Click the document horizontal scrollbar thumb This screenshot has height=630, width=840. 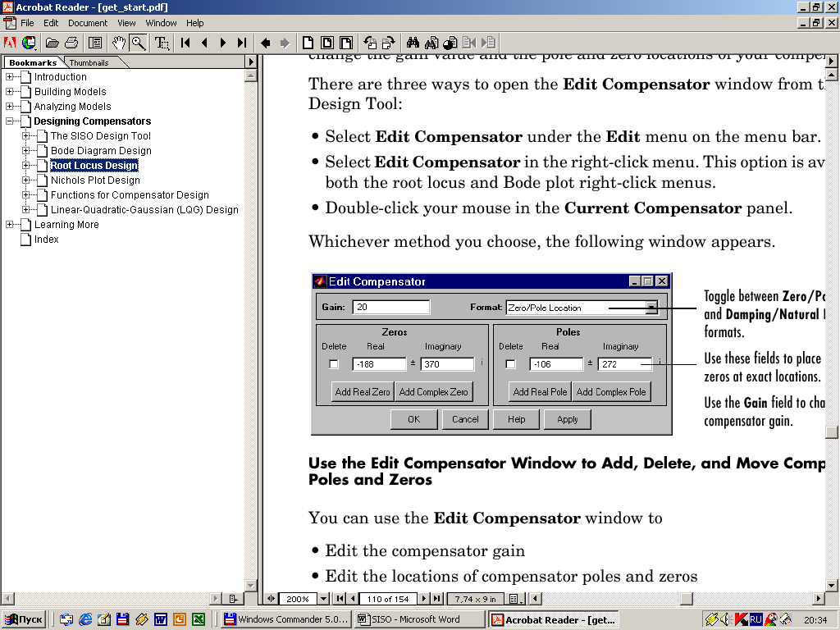coord(687,598)
